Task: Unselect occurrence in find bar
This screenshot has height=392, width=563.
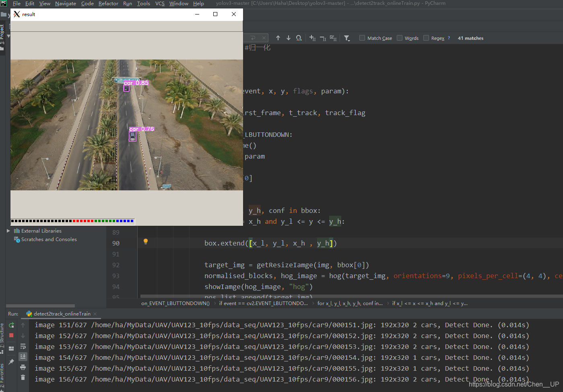Action: pyautogui.click(x=323, y=38)
